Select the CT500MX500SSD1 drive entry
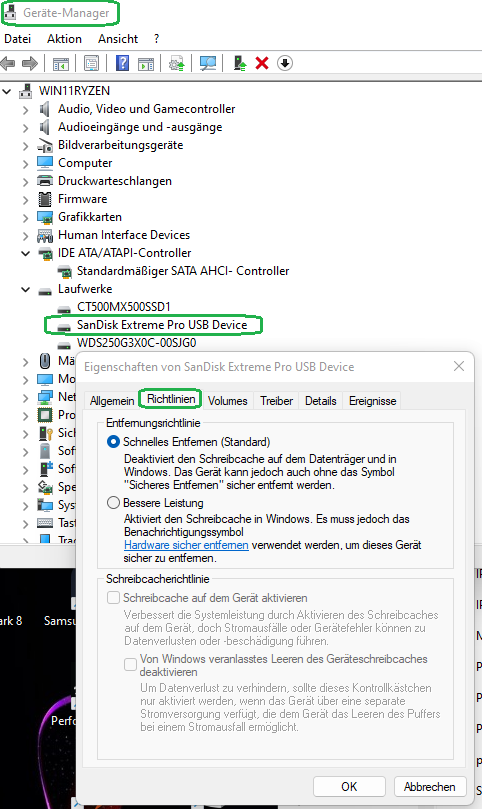 tap(123, 307)
